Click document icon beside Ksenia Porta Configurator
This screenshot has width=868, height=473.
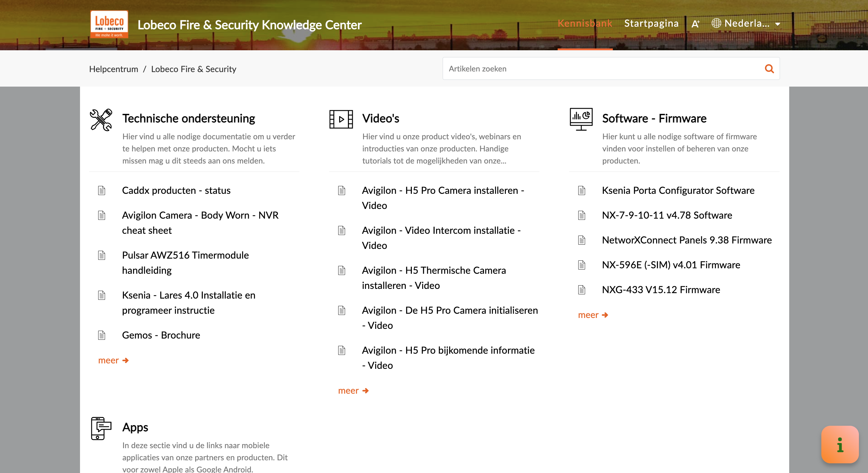582,190
